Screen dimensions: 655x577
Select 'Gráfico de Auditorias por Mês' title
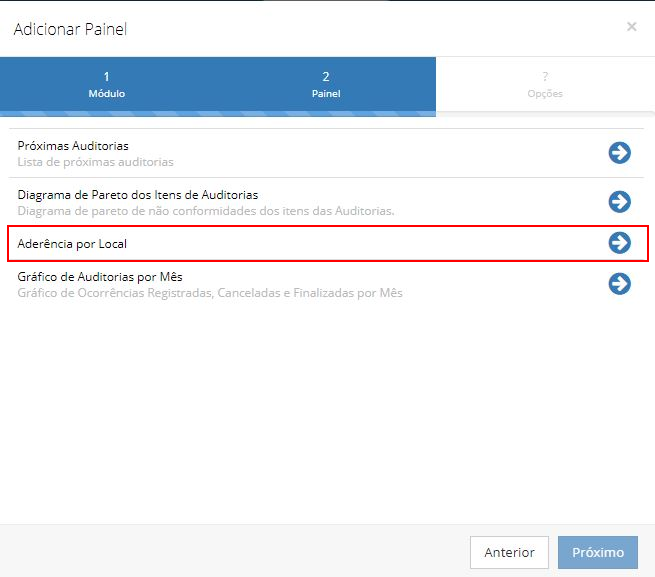tap(100, 277)
